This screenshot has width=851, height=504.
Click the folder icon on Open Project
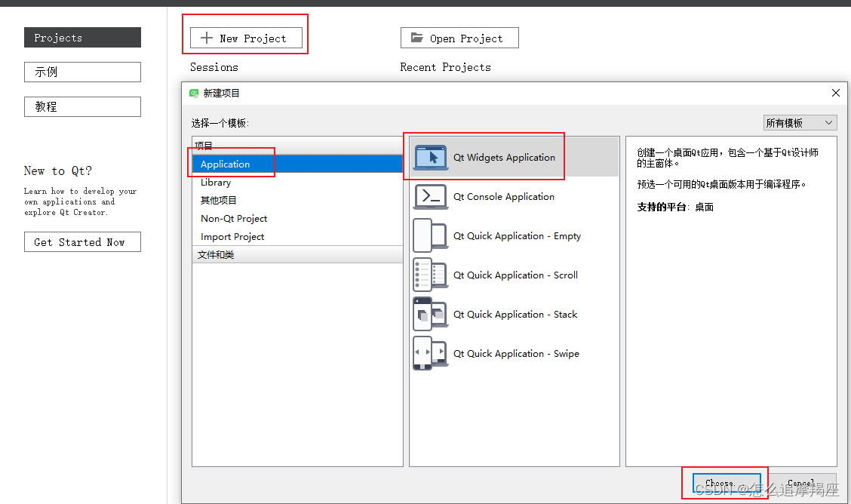click(416, 38)
